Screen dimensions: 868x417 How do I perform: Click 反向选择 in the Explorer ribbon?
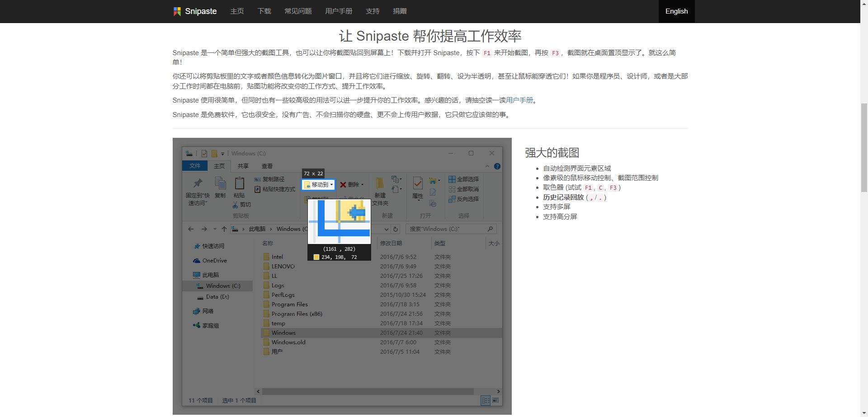(x=463, y=199)
